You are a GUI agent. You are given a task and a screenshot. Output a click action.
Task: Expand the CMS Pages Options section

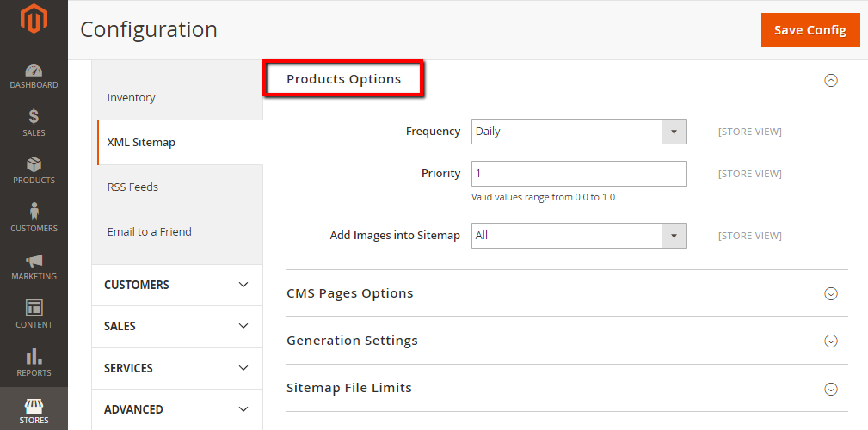tap(830, 293)
